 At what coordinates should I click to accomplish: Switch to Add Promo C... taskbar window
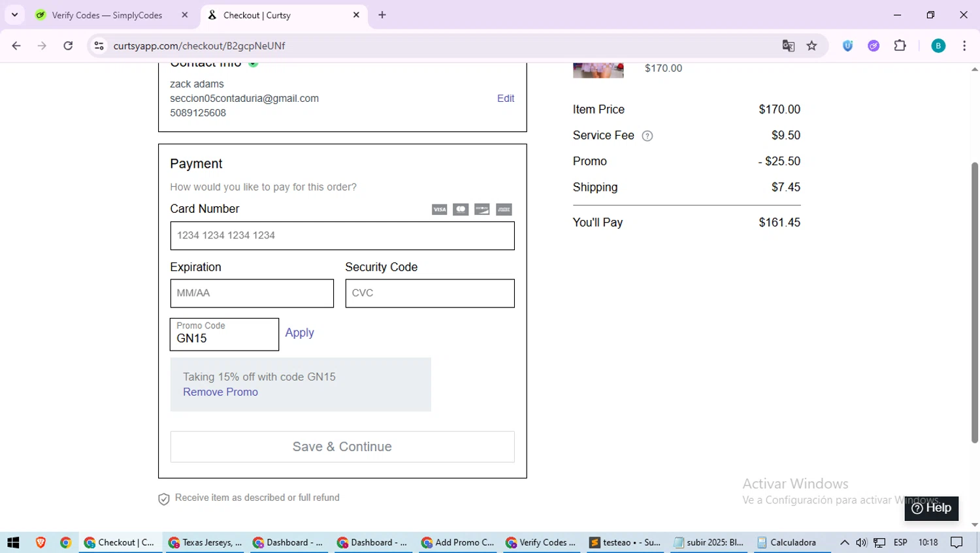(x=458, y=543)
